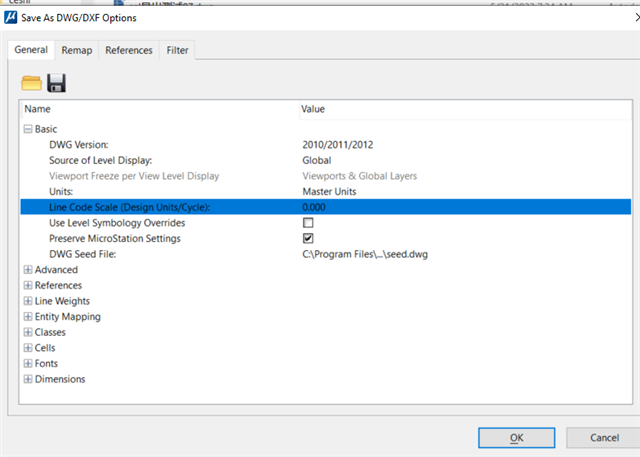The height and width of the screenshot is (457, 640).
Task: Select the DWG Version row label
Action: [79, 145]
